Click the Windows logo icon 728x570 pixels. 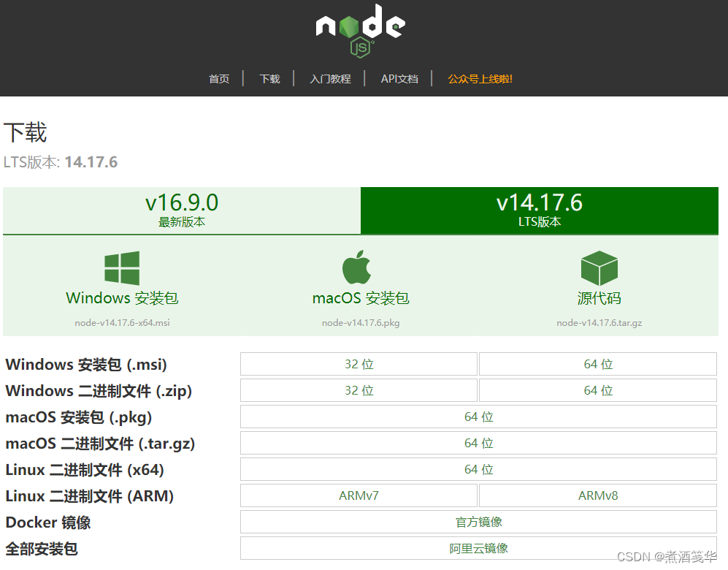point(122,268)
